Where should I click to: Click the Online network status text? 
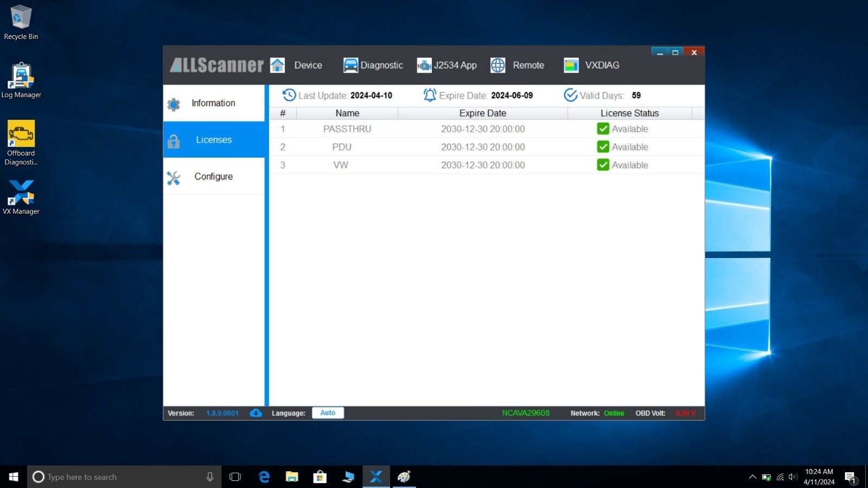tap(614, 413)
